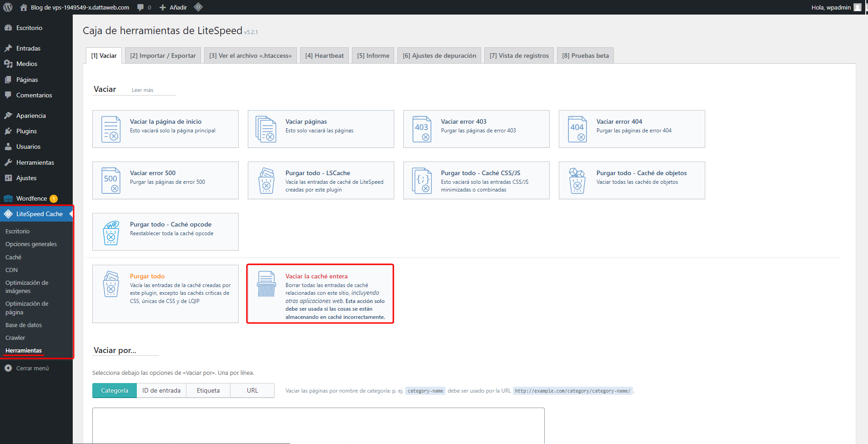868x444 pixels.
Task: Click the Leer más link
Action: coord(142,90)
